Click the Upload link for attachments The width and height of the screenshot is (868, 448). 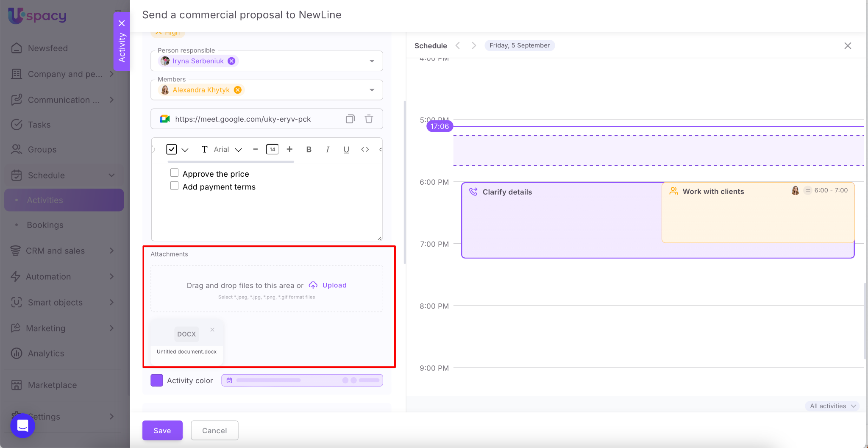click(334, 285)
